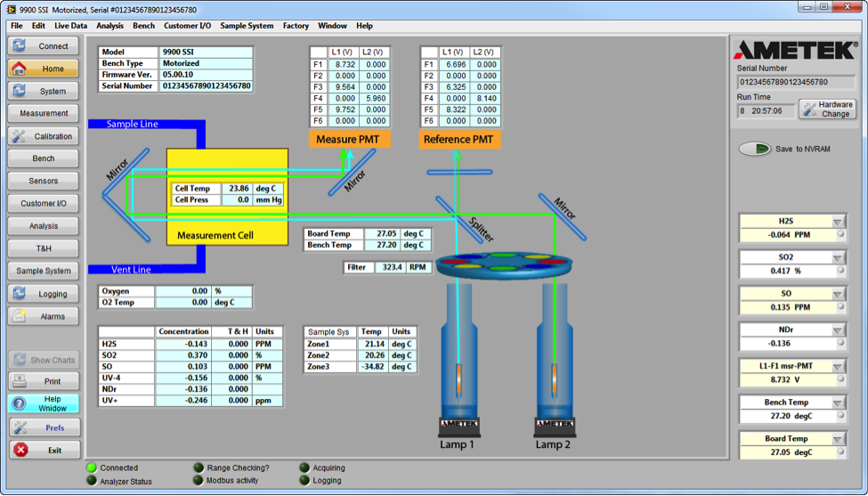Toggle the L1-F1 msr-PMT radio button
This screenshot has height=496, width=868.
[840, 379]
